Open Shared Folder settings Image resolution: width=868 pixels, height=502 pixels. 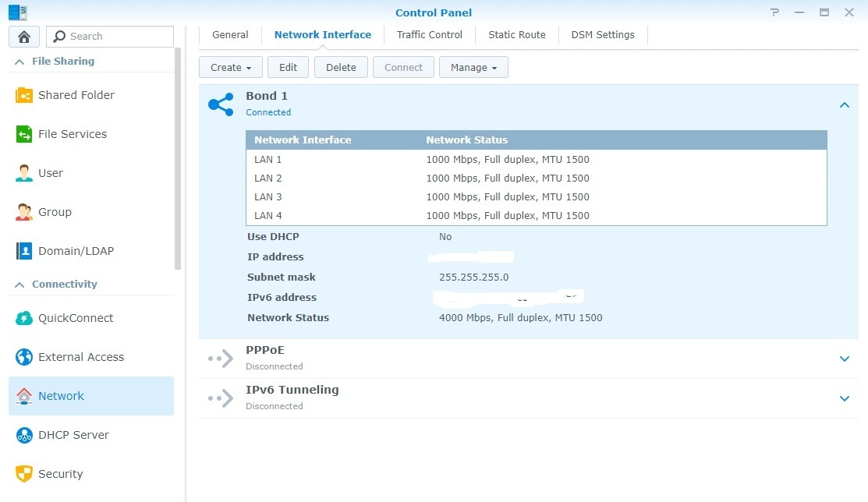76,94
